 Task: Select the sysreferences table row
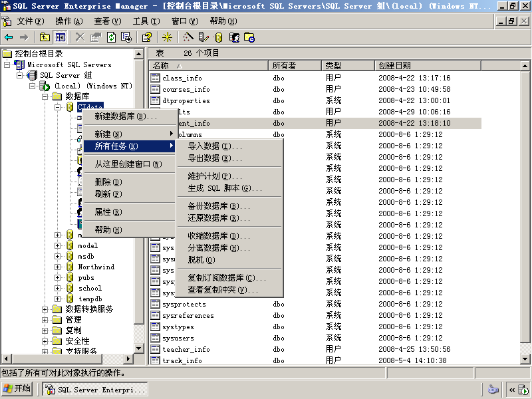point(315,315)
